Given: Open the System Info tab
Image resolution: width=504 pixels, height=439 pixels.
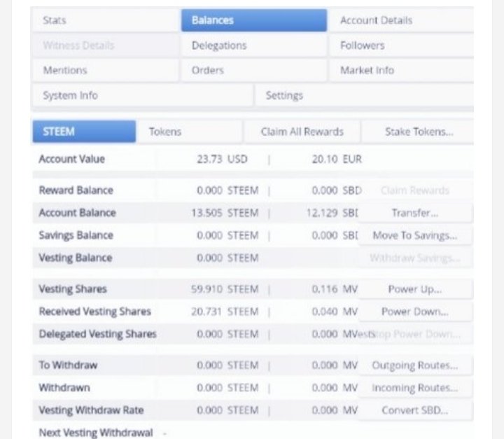Looking at the screenshot, I should [143, 95].
